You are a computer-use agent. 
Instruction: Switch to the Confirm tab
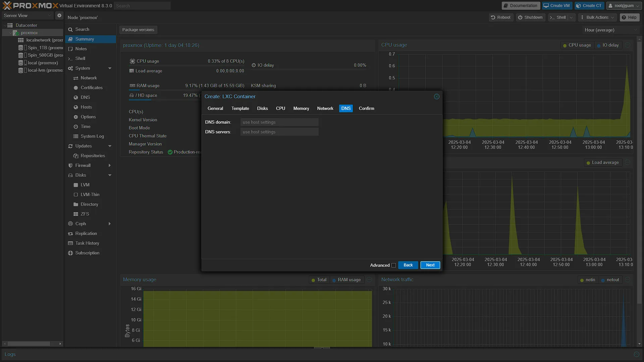366,109
